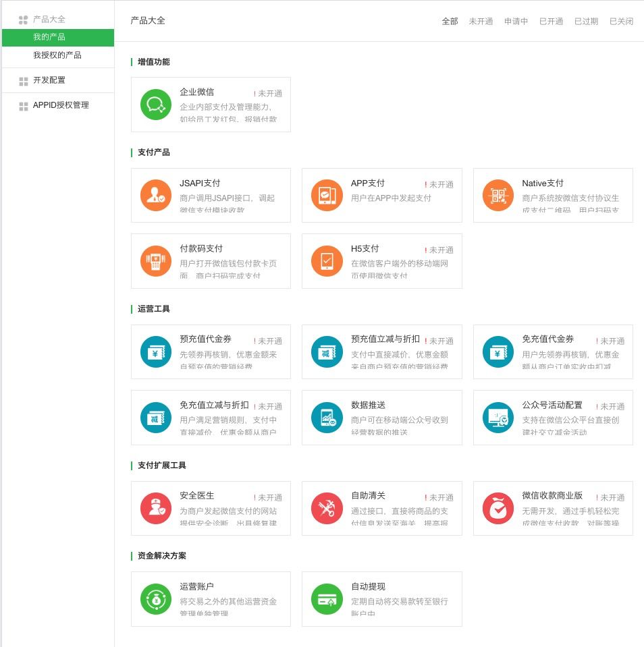
Task: Open 我授权的产品 in the sidebar
Action: 58,55
